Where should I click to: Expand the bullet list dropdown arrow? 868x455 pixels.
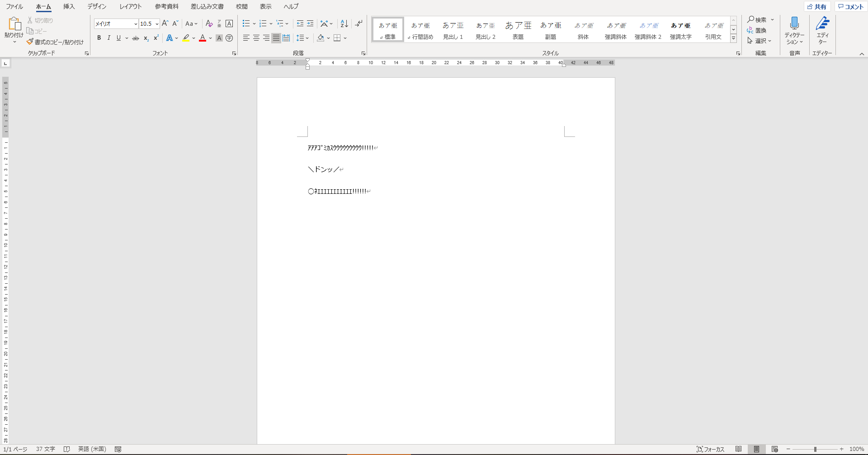[x=254, y=23]
